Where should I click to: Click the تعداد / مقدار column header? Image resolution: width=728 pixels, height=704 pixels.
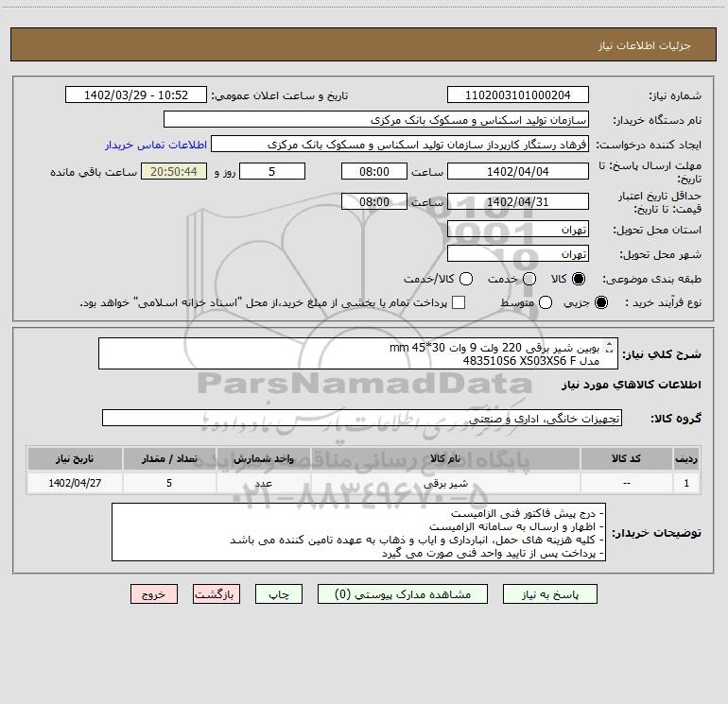(169, 459)
